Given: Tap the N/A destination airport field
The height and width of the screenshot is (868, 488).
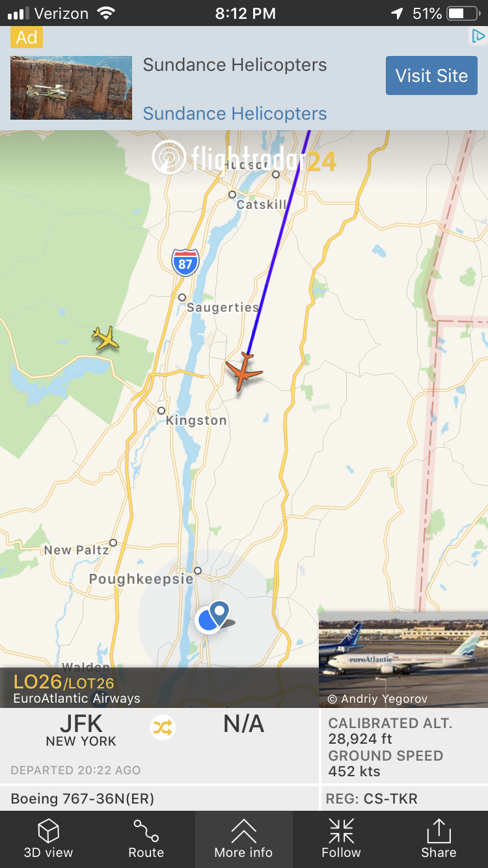Looking at the screenshot, I should 243,724.
